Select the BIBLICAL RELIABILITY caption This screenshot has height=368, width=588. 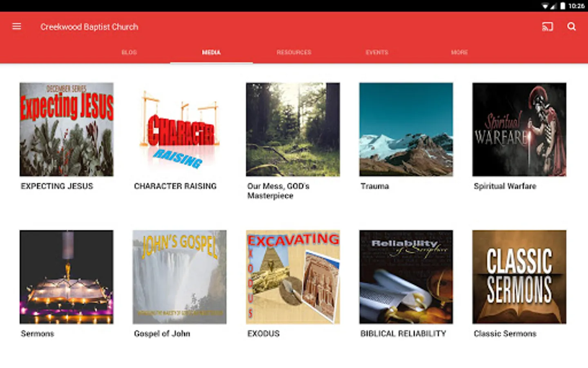(x=403, y=334)
